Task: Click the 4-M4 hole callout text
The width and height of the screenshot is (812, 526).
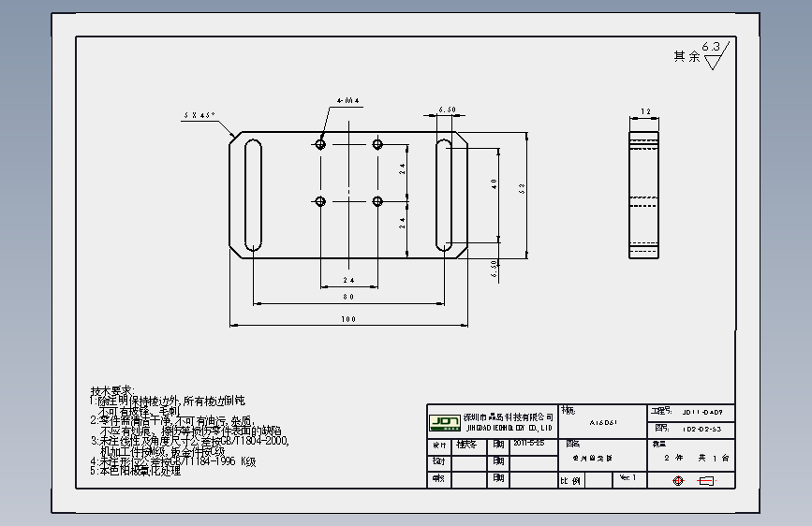Action: click(348, 100)
